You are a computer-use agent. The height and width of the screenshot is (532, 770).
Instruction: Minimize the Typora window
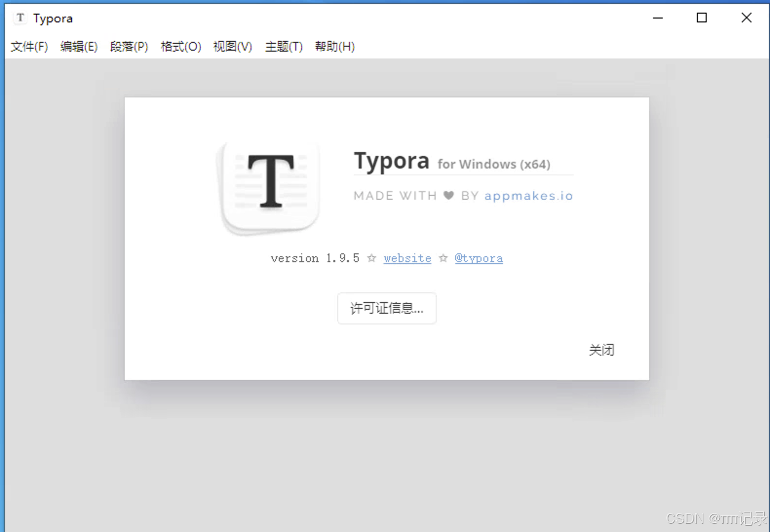pos(658,18)
